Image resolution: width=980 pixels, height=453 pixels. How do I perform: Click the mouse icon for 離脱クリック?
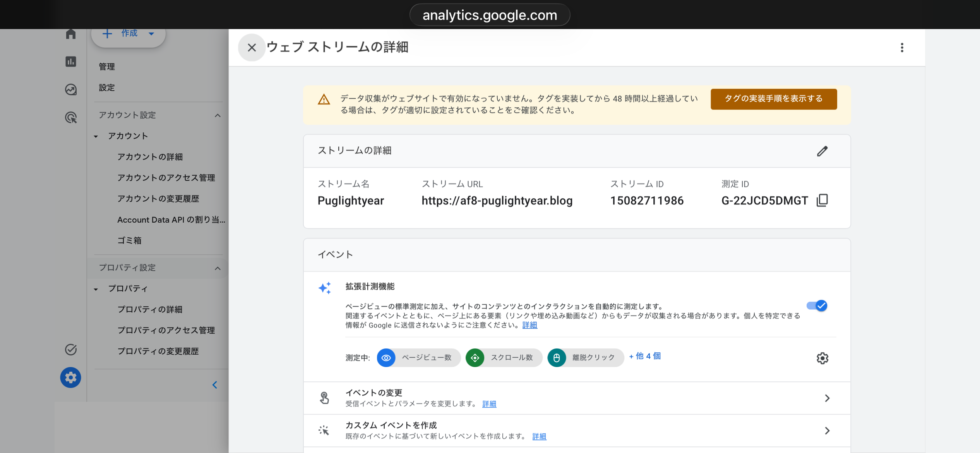pyautogui.click(x=557, y=357)
